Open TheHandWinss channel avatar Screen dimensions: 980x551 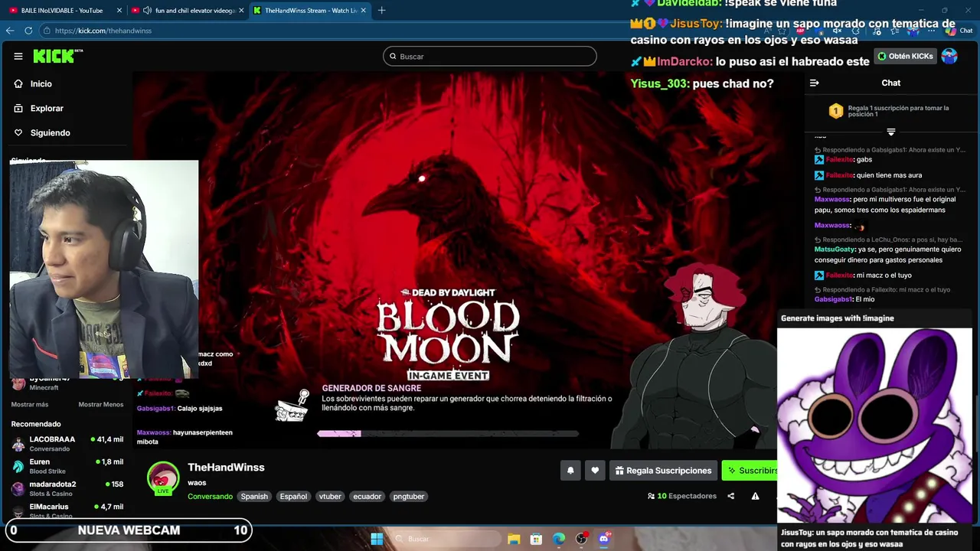[162, 478]
